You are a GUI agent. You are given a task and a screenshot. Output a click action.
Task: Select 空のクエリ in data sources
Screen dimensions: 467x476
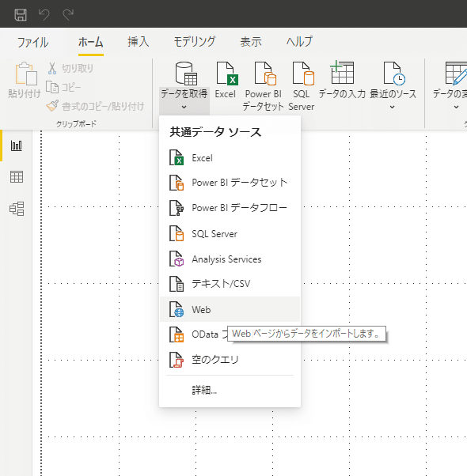pos(230,360)
